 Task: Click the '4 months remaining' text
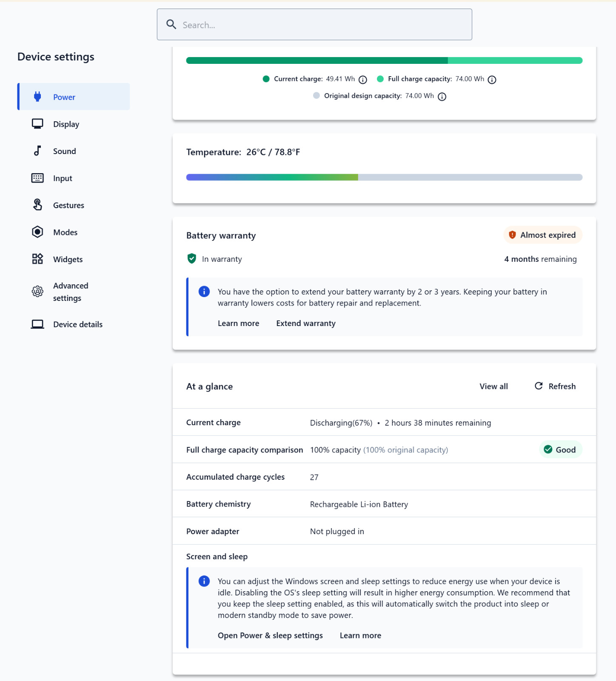click(x=540, y=259)
